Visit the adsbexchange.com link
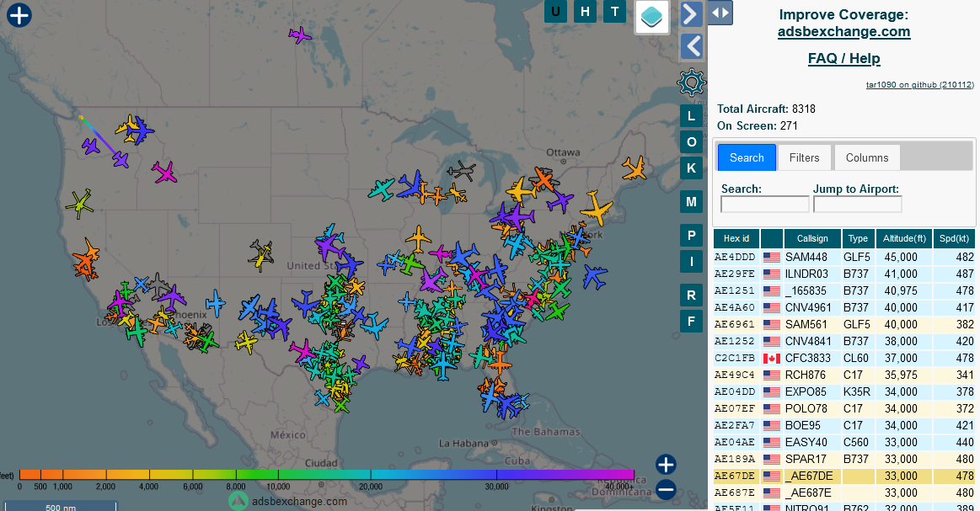 pyautogui.click(x=843, y=32)
